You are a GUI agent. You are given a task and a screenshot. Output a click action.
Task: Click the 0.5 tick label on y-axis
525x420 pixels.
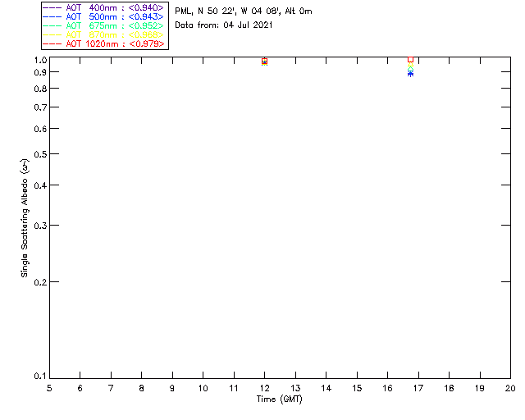pos(38,155)
